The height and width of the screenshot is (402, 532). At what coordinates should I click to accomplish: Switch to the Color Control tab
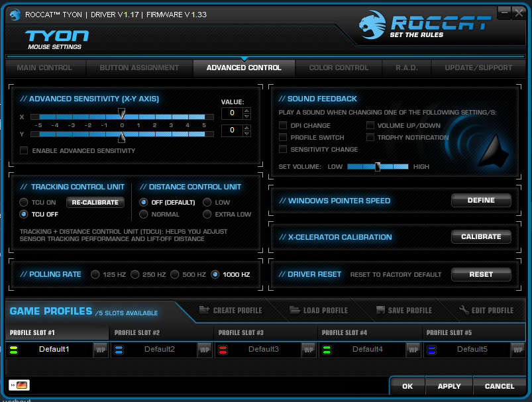(x=339, y=68)
